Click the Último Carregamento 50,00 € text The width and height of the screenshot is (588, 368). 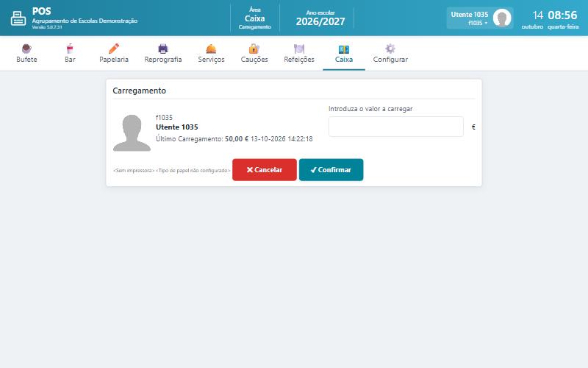coord(234,139)
